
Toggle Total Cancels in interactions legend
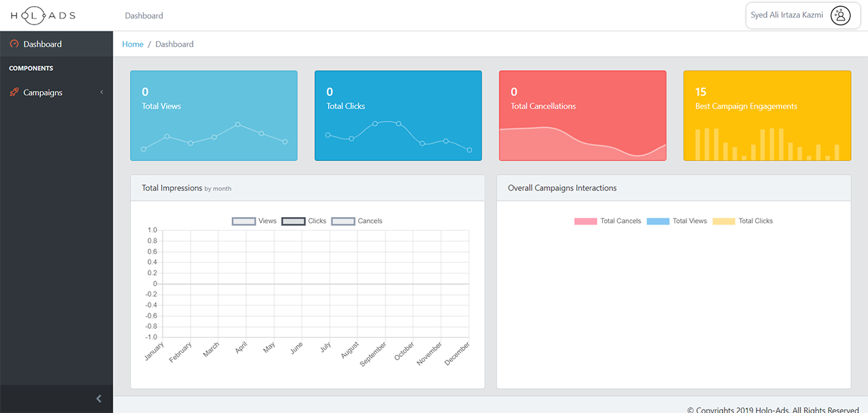(608, 221)
